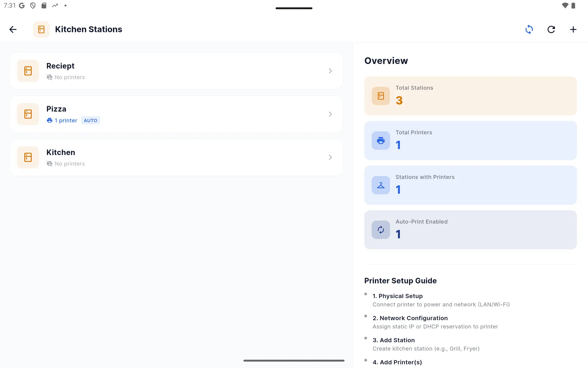This screenshot has width=588, height=368.
Task: Open the Total Stations overview card
Action: click(470, 96)
